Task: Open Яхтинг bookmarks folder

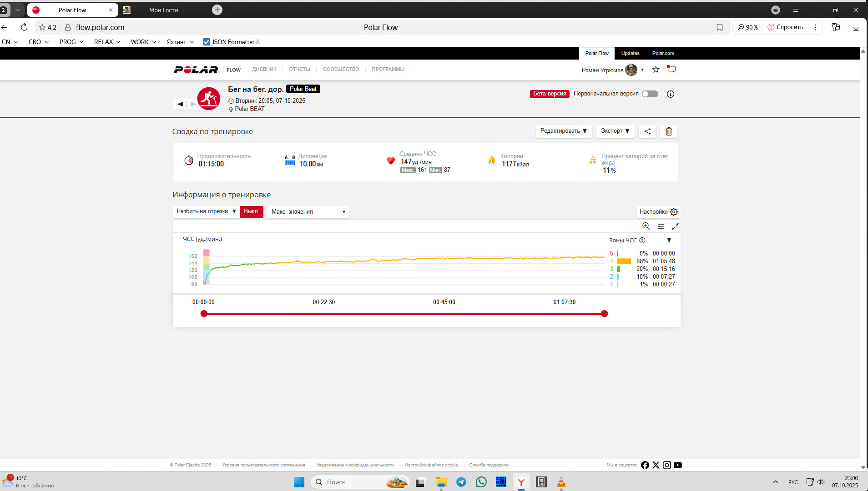Action: 181,42
